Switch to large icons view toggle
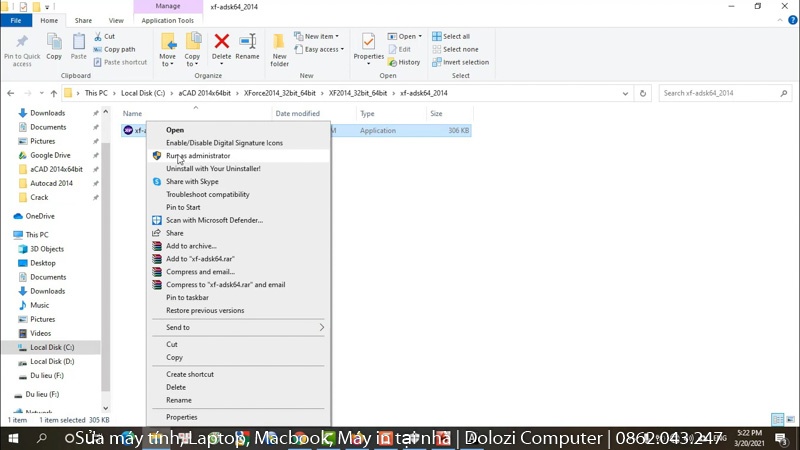Image resolution: width=800 pixels, height=450 pixels. (790, 419)
